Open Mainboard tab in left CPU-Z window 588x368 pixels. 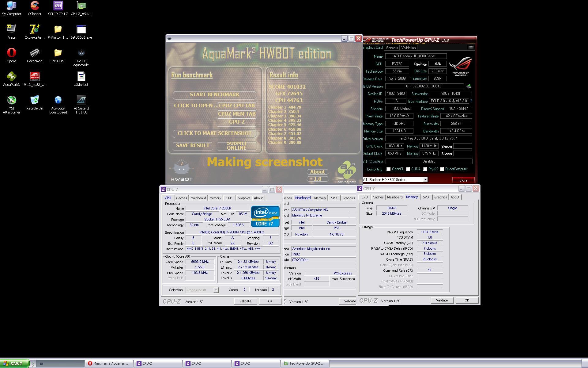(198, 198)
